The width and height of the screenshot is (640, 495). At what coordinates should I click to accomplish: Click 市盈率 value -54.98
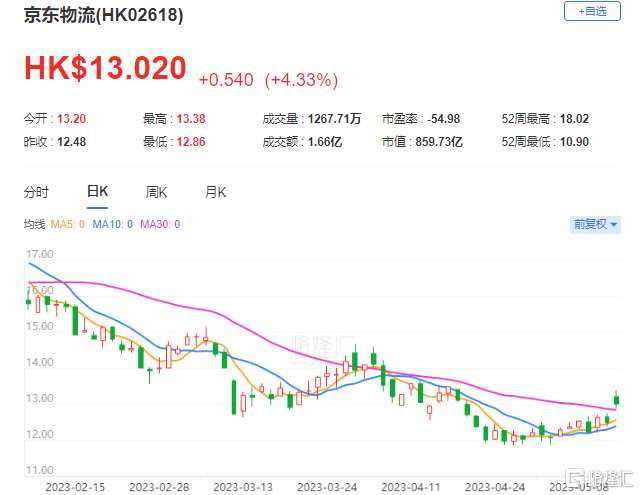(443, 119)
